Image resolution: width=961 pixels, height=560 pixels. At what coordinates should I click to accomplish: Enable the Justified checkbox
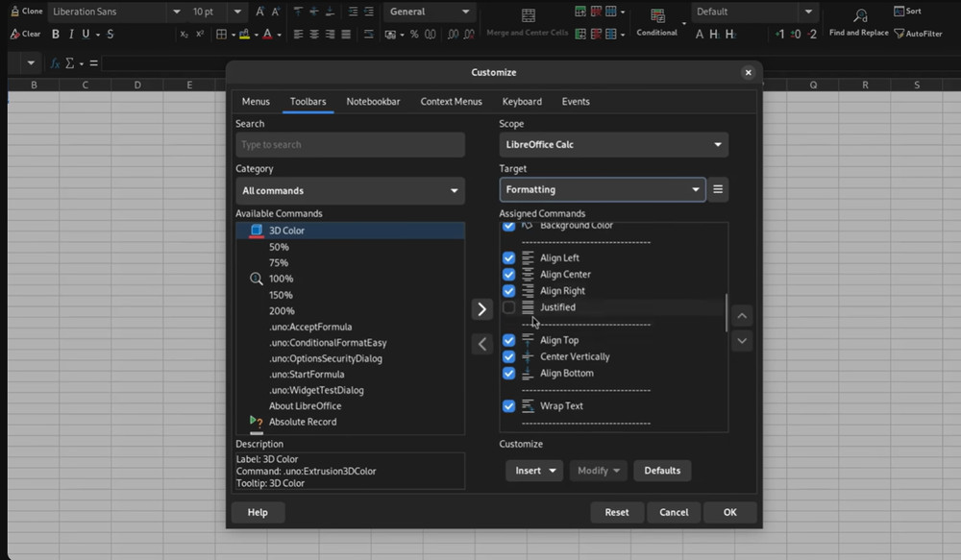pos(509,307)
